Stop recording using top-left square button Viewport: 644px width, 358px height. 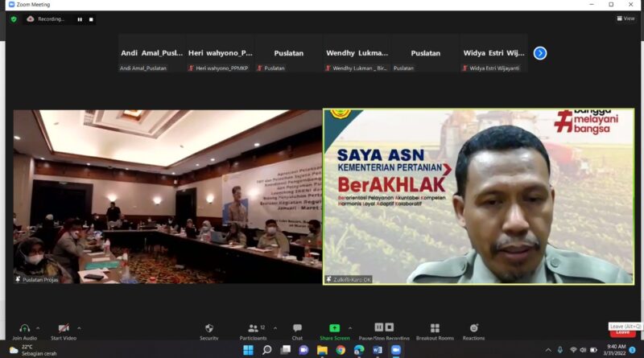[x=91, y=19]
